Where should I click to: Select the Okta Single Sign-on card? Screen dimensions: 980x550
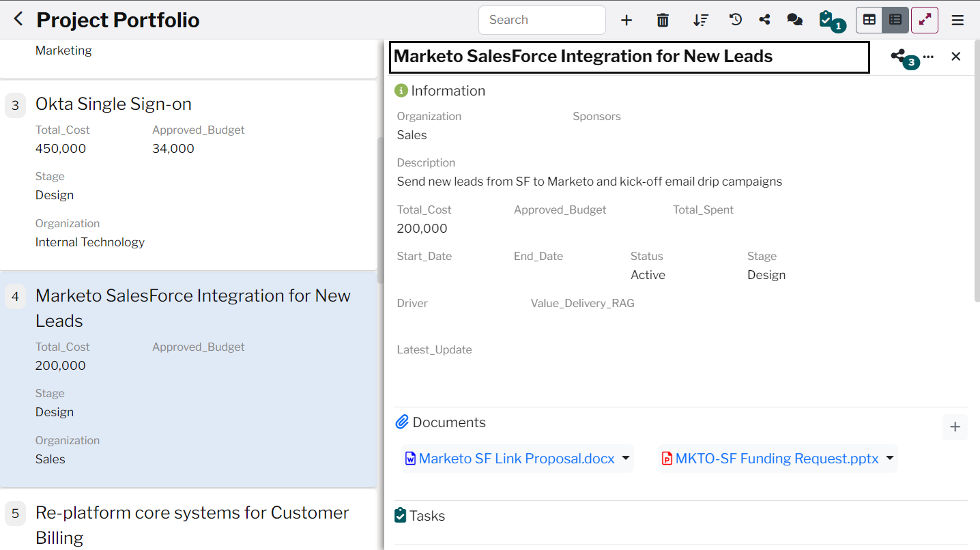188,175
